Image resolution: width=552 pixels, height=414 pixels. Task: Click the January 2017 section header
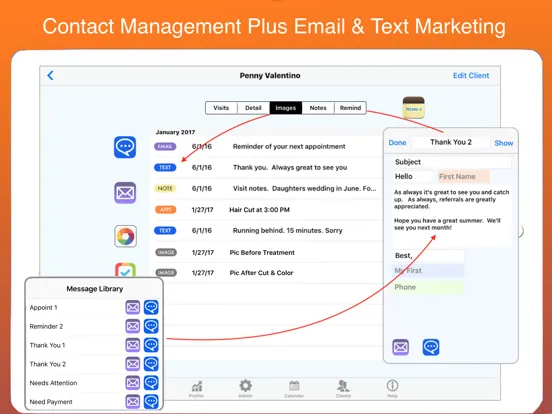[x=175, y=132]
